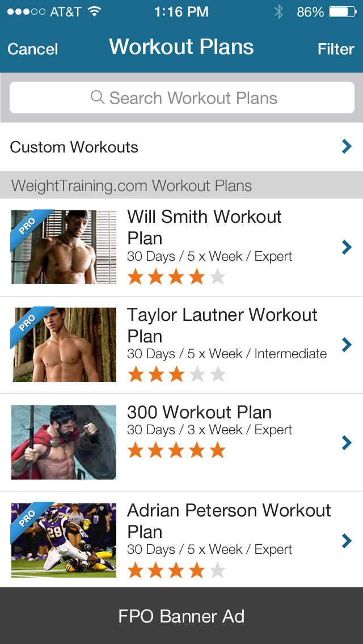The width and height of the screenshot is (363, 644).
Task: Select the 300 Workout Plan thumbnail
Action: [x=64, y=442]
